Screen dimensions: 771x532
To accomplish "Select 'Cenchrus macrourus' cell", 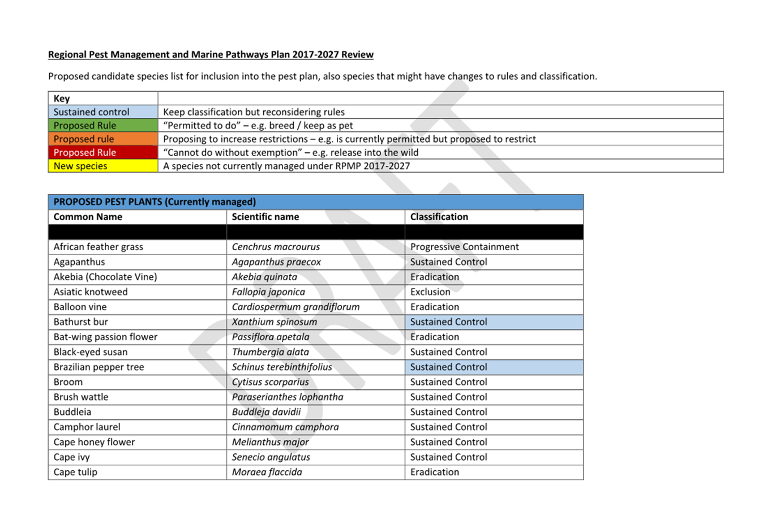I will (316, 247).
